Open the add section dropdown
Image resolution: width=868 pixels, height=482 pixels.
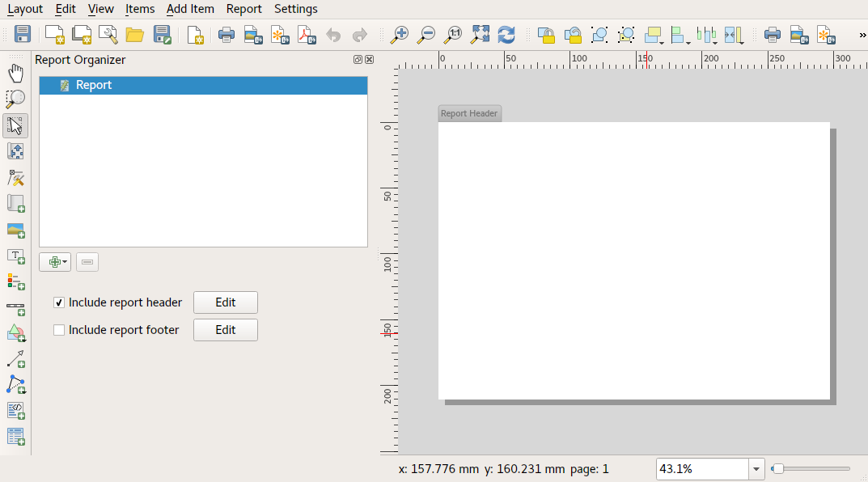click(x=55, y=262)
